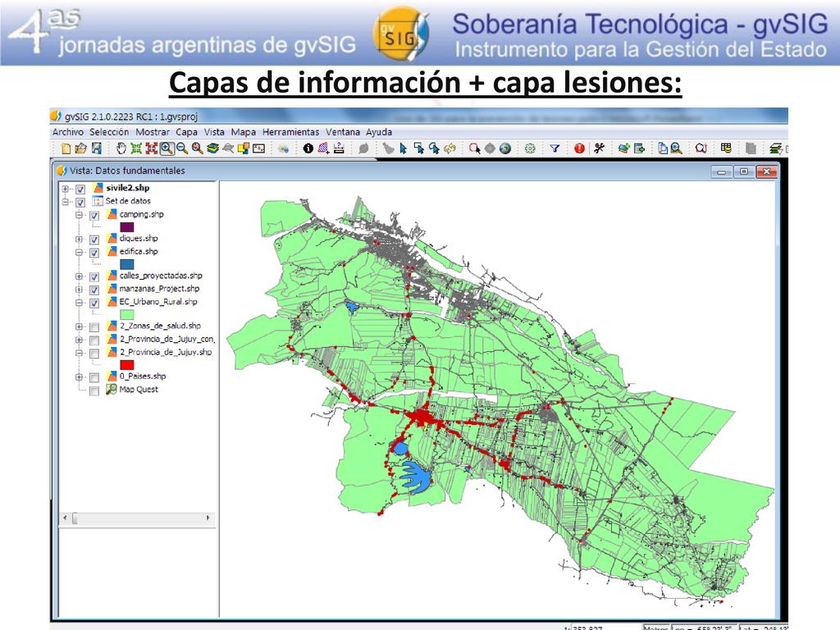The image size is (840, 630).
Task: Open the Vista menu
Action: tap(214, 132)
